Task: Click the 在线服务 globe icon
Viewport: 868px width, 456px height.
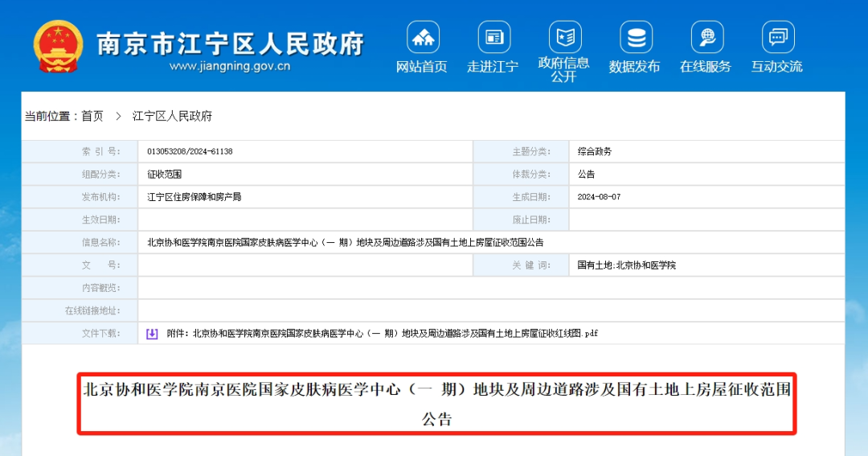Action: click(x=707, y=37)
